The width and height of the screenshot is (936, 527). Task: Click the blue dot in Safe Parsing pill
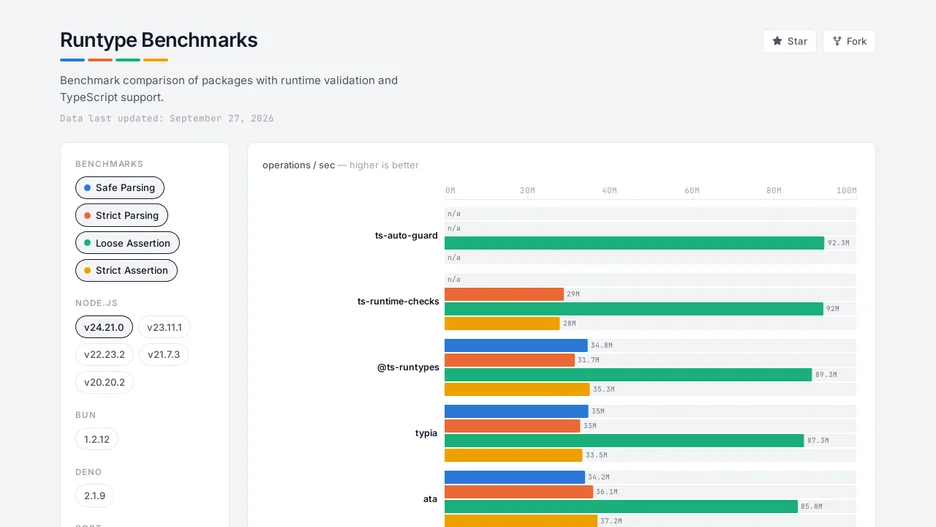click(x=87, y=187)
